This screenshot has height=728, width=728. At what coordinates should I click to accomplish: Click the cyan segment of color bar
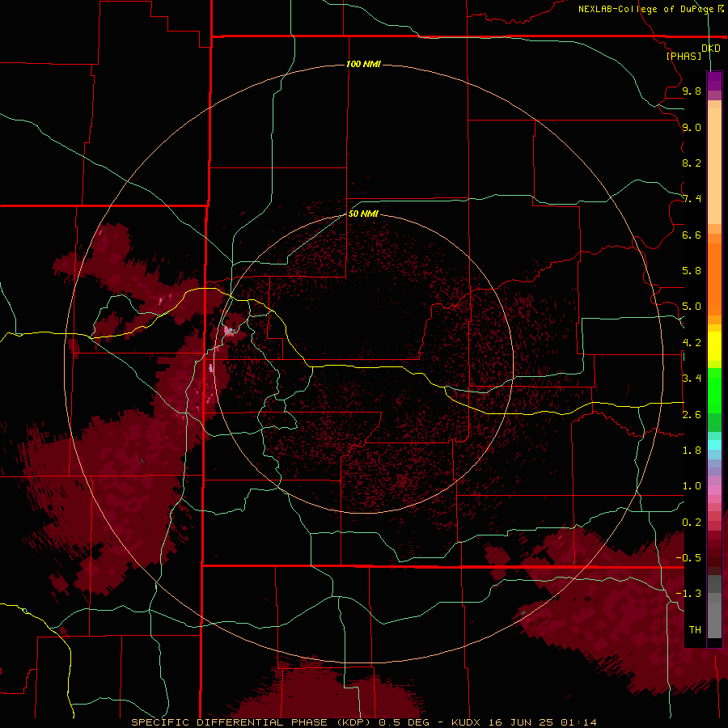[x=714, y=444]
